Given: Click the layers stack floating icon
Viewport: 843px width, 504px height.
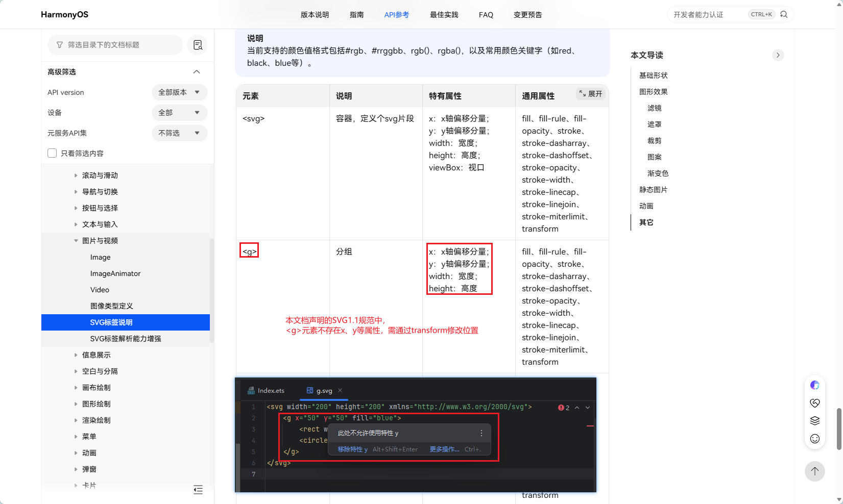Looking at the screenshot, I should (815, 421).
